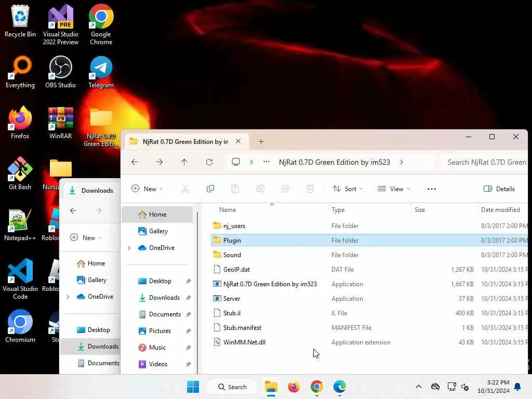
Task: Open the New dropdown in NjRat window
Action: (x=147, y=189)
